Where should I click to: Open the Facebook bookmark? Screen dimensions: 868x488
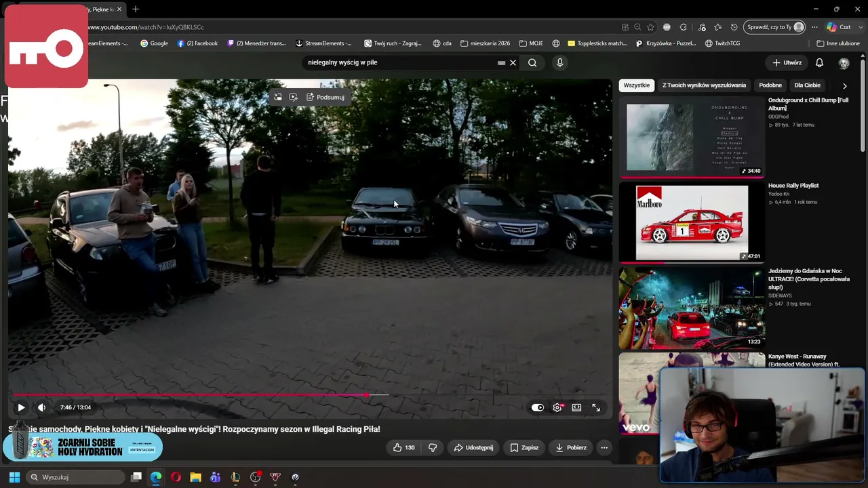(x=197, y=43)
